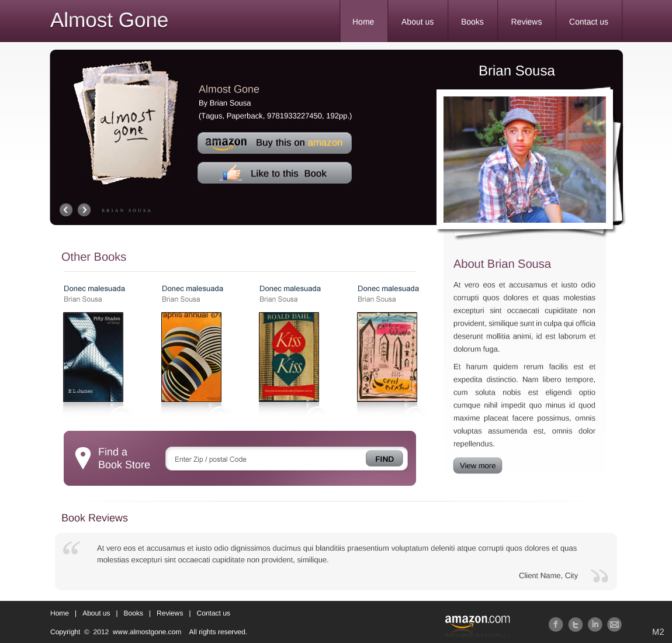This screenshot has height=643, width=672.
Task: Open the LinkedIn icon in footer
Action: click(x=595, y=624)
